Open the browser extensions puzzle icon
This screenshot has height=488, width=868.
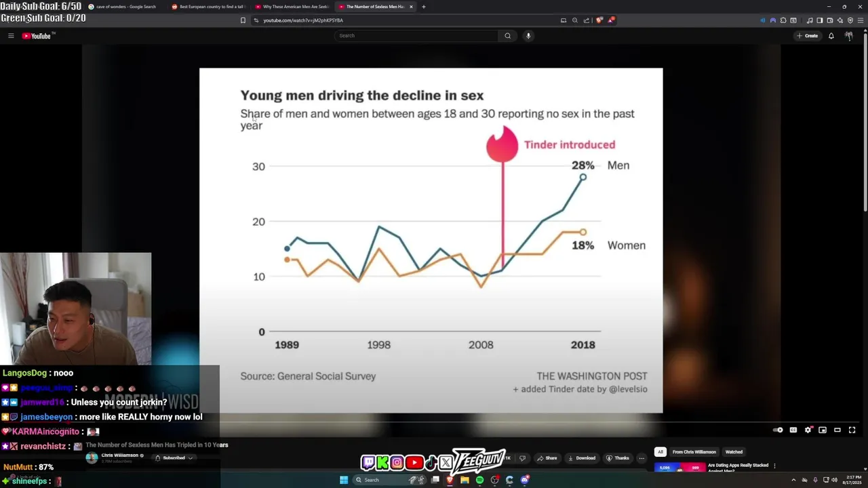click(783, 20)
